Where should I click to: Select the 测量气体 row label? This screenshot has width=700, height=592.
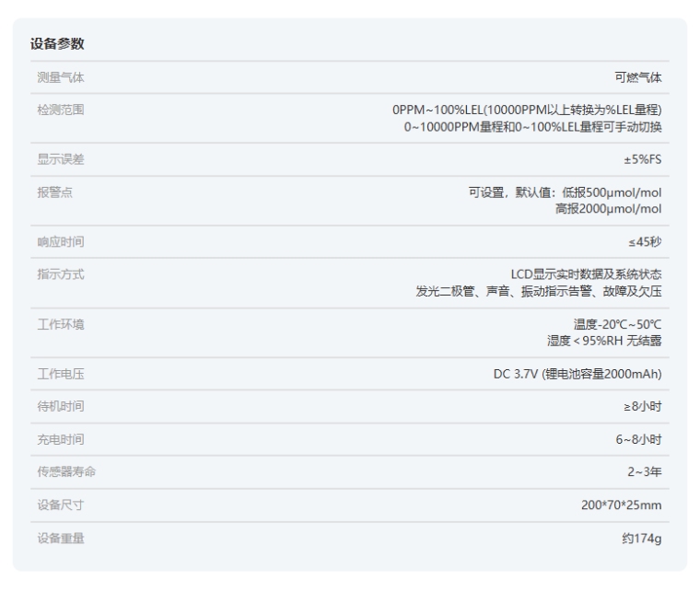63,77
